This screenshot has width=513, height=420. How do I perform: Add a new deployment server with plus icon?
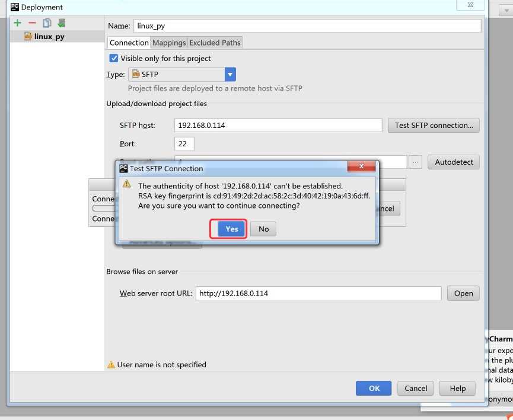click(18, 23)
